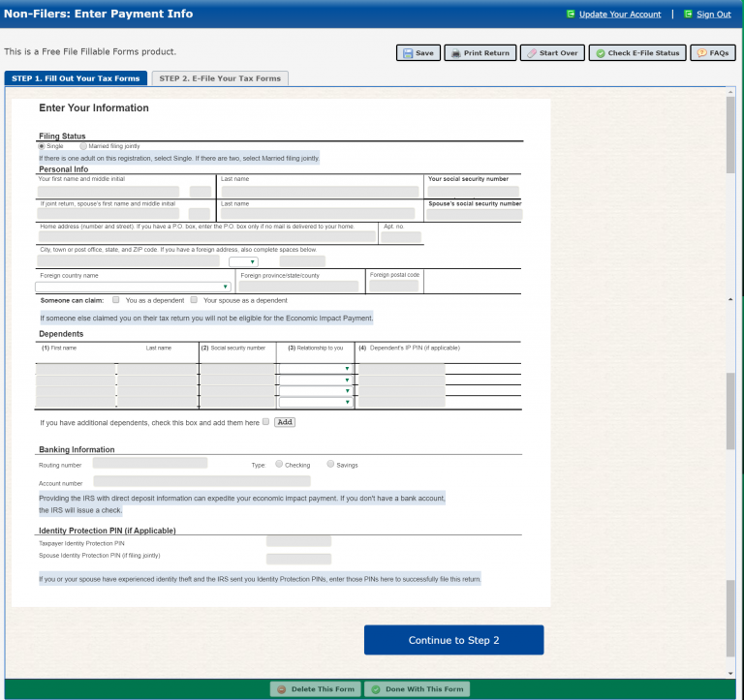The image size is (744, 700).
Task: Click the Print Return printer icon
Action: pyautogui.click(x=456, y=53)
